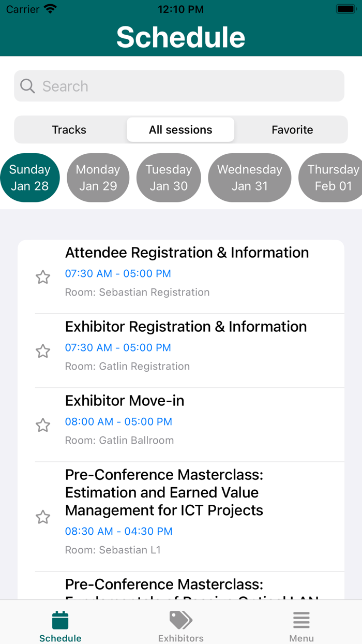Click the magnifying glass search icon
Image resolution: width=362 pixels, height=644 pixels.
point(27,85)
